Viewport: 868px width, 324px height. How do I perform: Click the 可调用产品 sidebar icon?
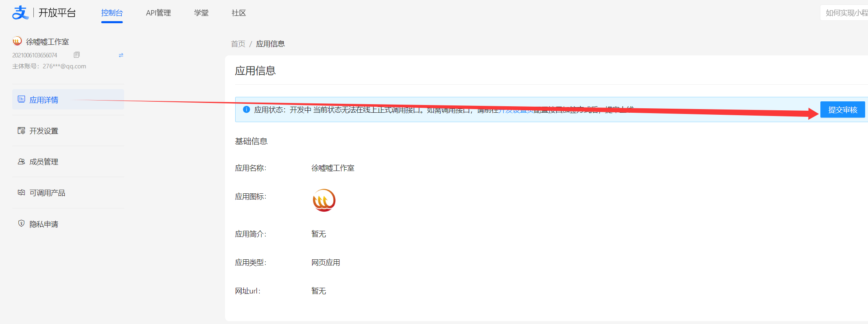[x=21, y=193]
